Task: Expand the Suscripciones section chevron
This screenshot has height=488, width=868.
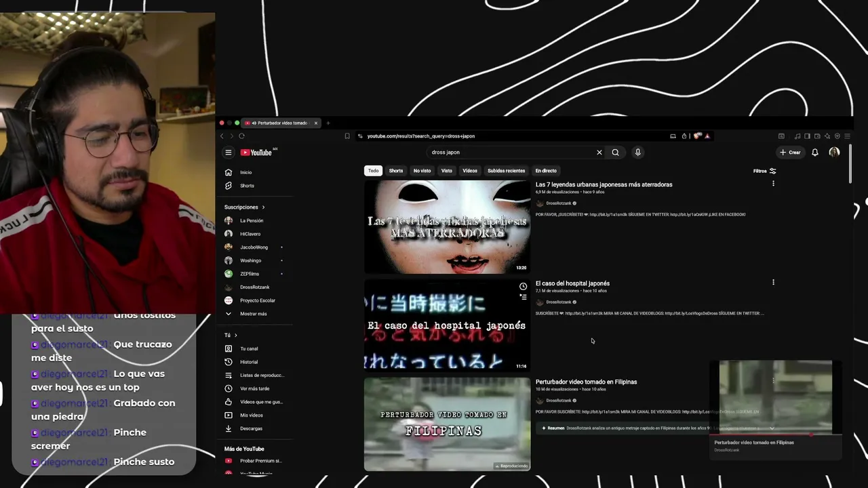Action: (263, 207)
